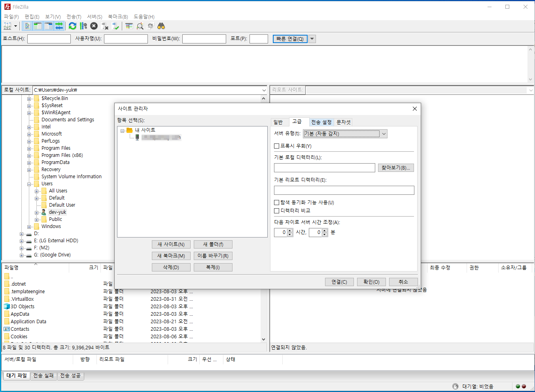The width and height of the screenshot is (535, 392).
Task: Click the 내 사이트 folder icon
Action: 129,130
